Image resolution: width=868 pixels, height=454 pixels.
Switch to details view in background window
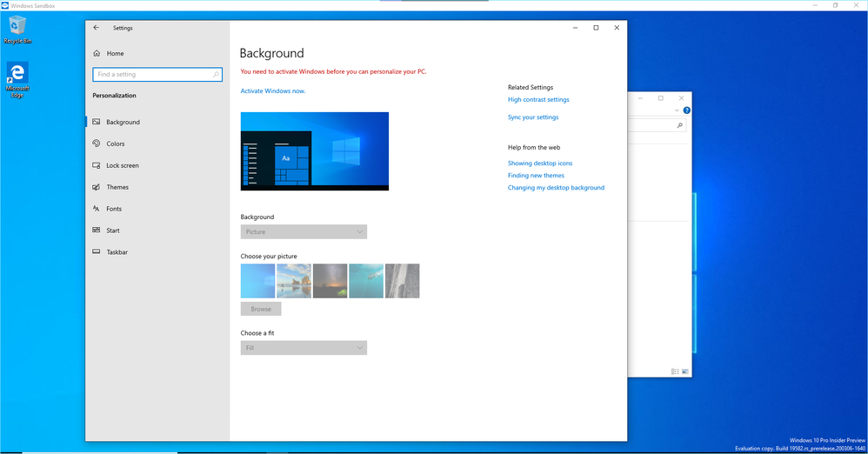[675, 371]
